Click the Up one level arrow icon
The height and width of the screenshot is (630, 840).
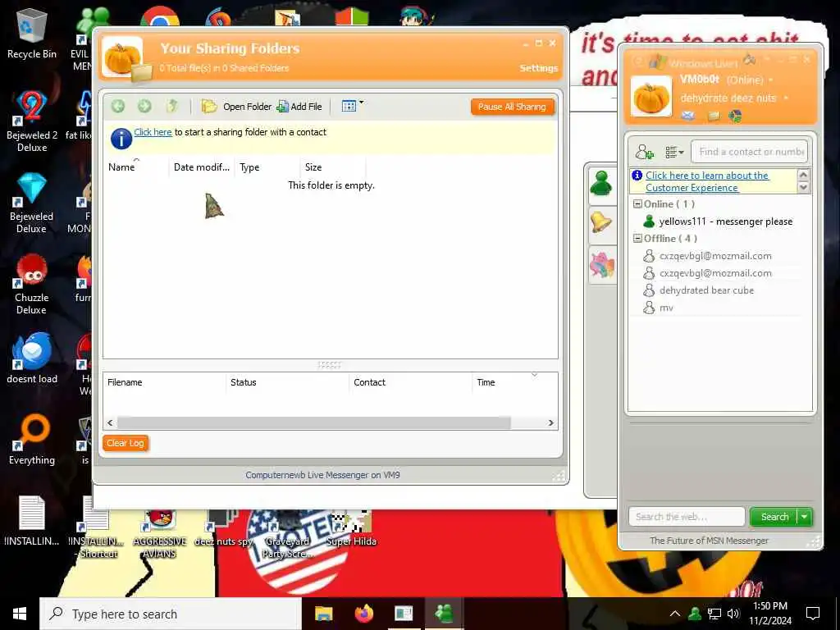click(x=171, y=106)
